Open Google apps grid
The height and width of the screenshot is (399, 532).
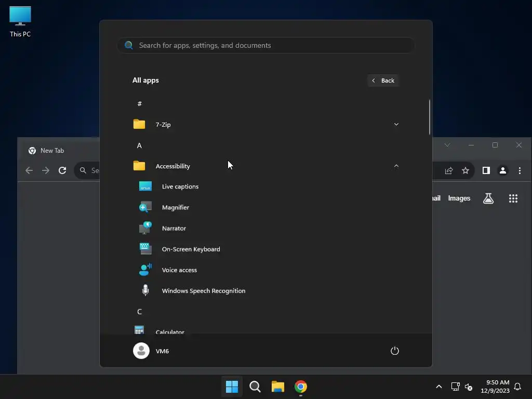513,198
